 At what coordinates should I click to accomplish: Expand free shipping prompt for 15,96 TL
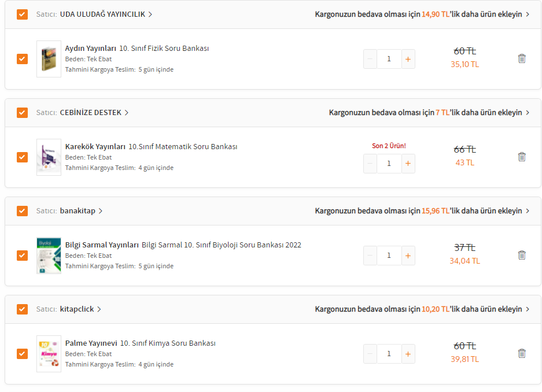click(x=422, y=211)
